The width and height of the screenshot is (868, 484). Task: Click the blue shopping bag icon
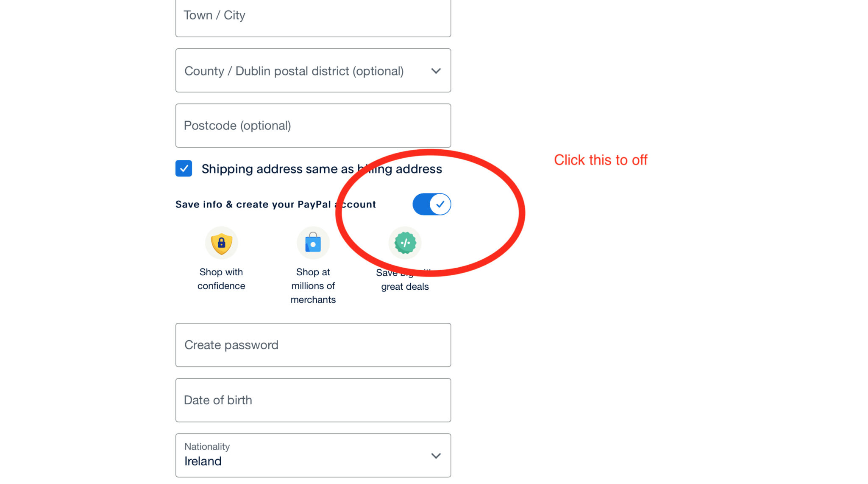pos(313,243)
